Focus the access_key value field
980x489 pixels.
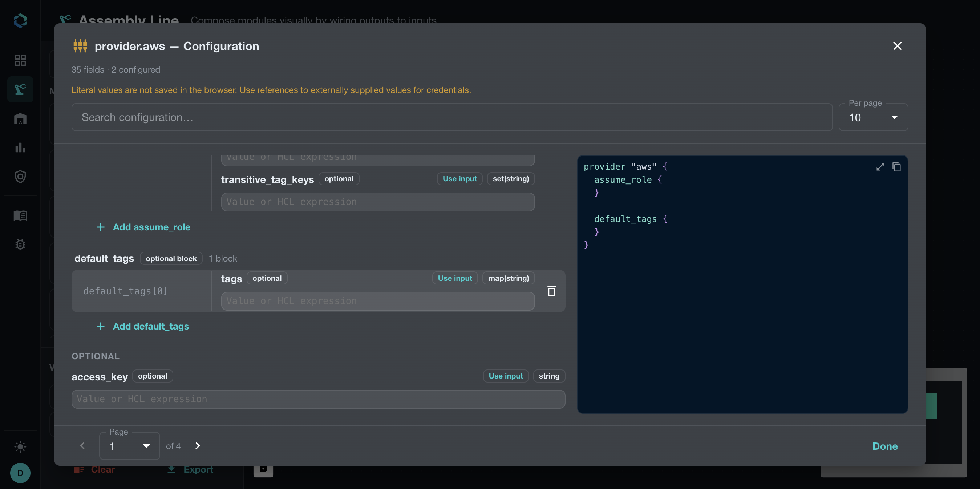tap(318, 399)
